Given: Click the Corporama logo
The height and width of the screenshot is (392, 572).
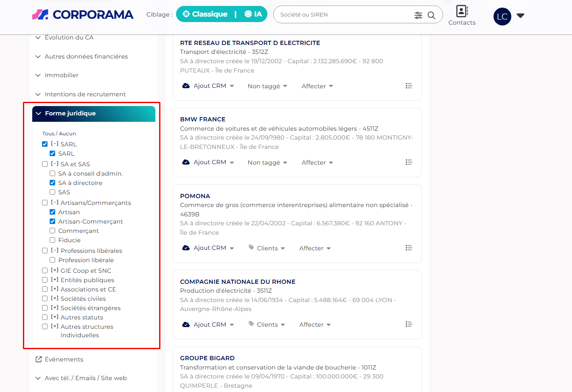Looking at the screenshot, I should tap(83, 15).
